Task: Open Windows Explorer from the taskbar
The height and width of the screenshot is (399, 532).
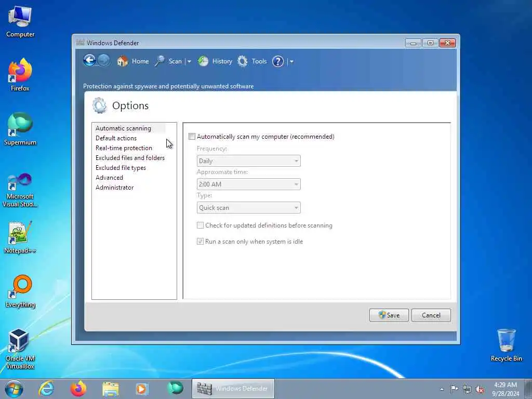Action: 111,389
